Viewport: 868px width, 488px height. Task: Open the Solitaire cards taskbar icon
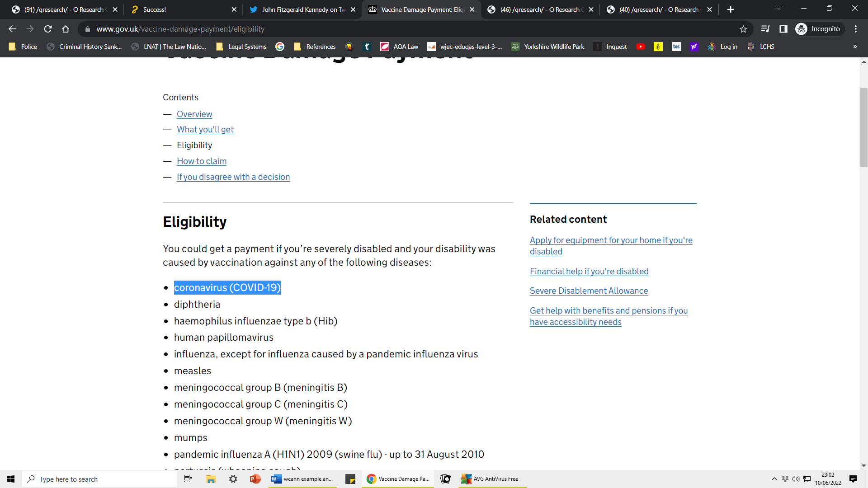click(x=445, y=479)
